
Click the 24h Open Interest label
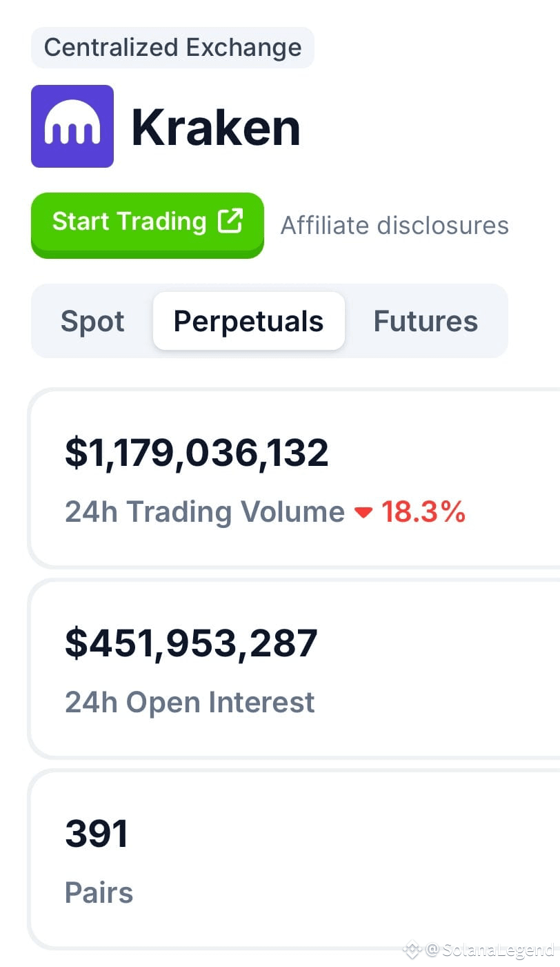click(190, 702)
